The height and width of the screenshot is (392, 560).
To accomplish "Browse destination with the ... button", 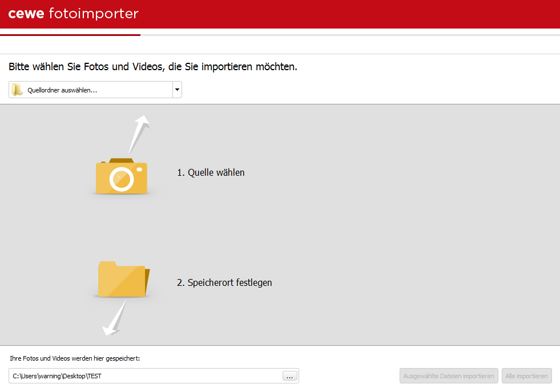I will 289,376.
